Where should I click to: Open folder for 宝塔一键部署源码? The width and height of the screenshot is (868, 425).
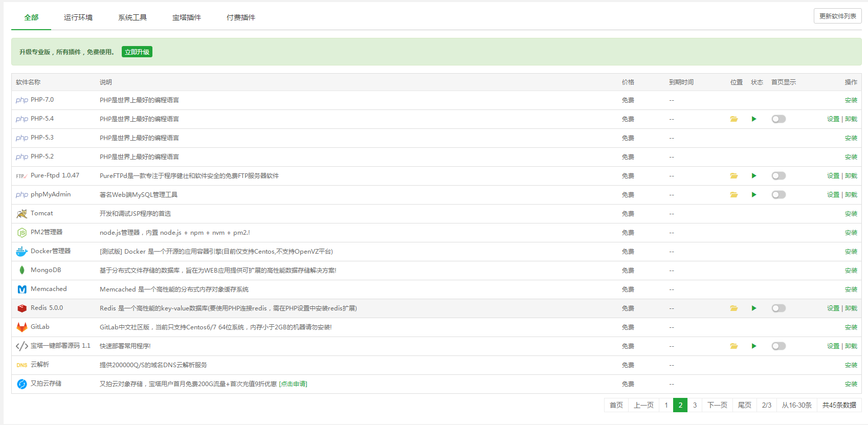[734, 346]
